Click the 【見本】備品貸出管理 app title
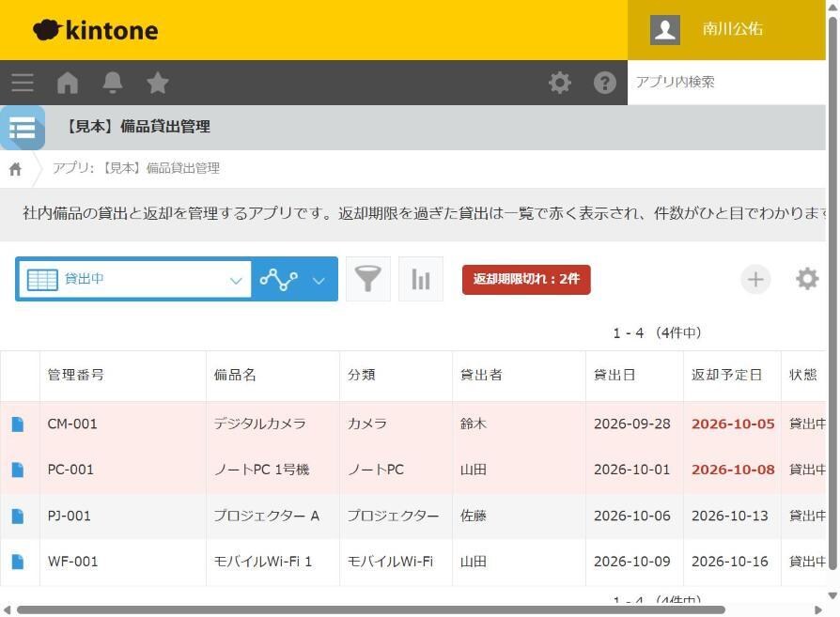 tap(138, 127)
